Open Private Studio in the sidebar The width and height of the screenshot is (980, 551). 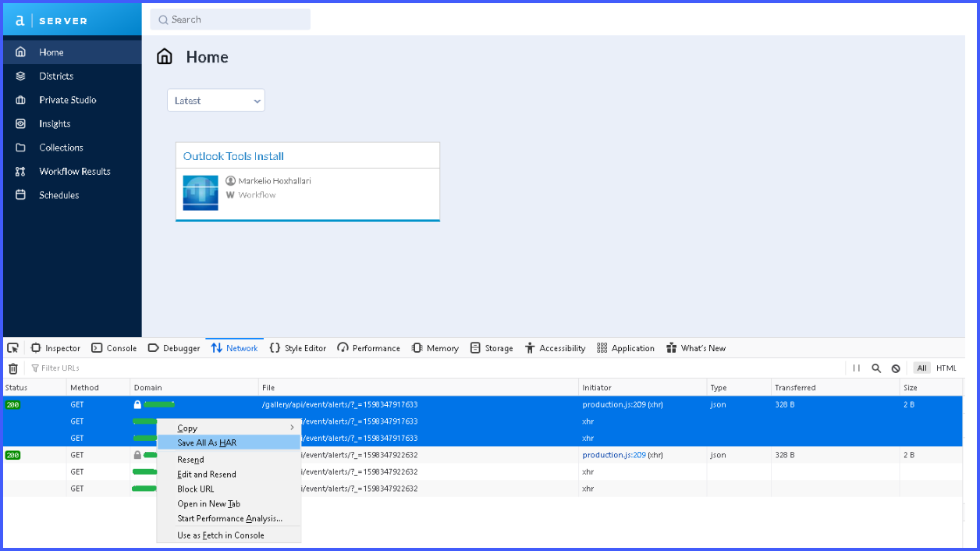pyautogui.click(x=72, y=100)
